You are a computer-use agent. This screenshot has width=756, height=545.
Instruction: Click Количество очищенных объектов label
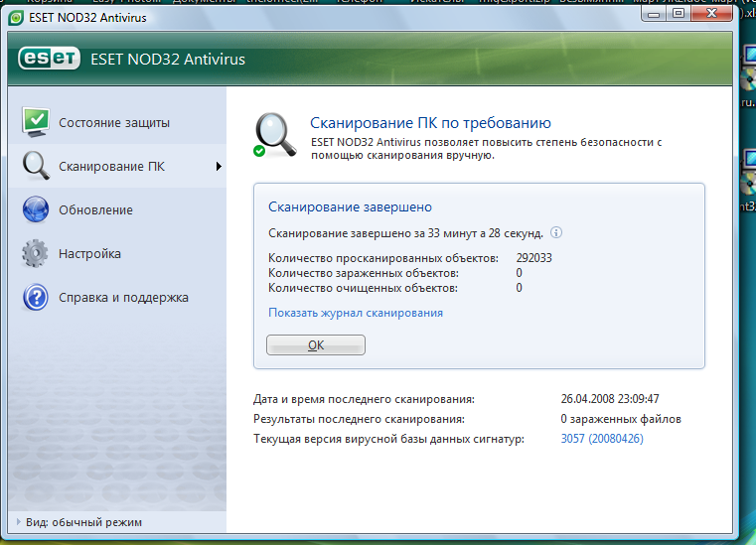pyautogui.click(x=363, y=288)
